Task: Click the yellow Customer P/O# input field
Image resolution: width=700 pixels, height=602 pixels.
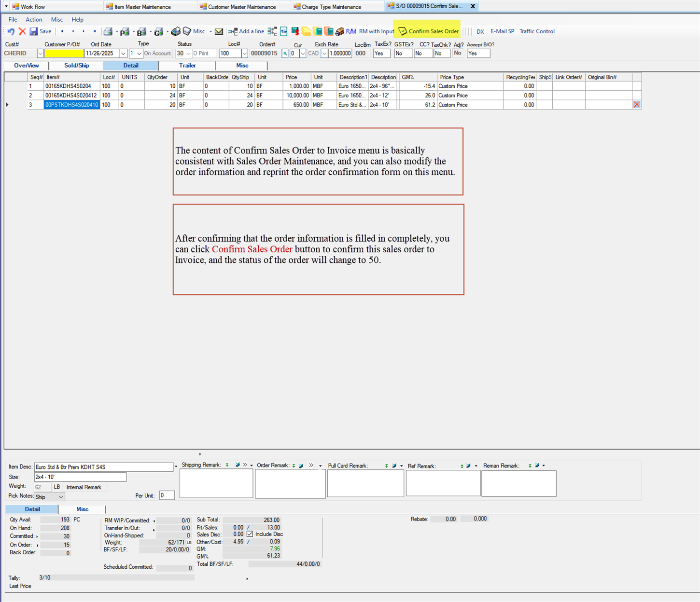Action: [63, 53]
